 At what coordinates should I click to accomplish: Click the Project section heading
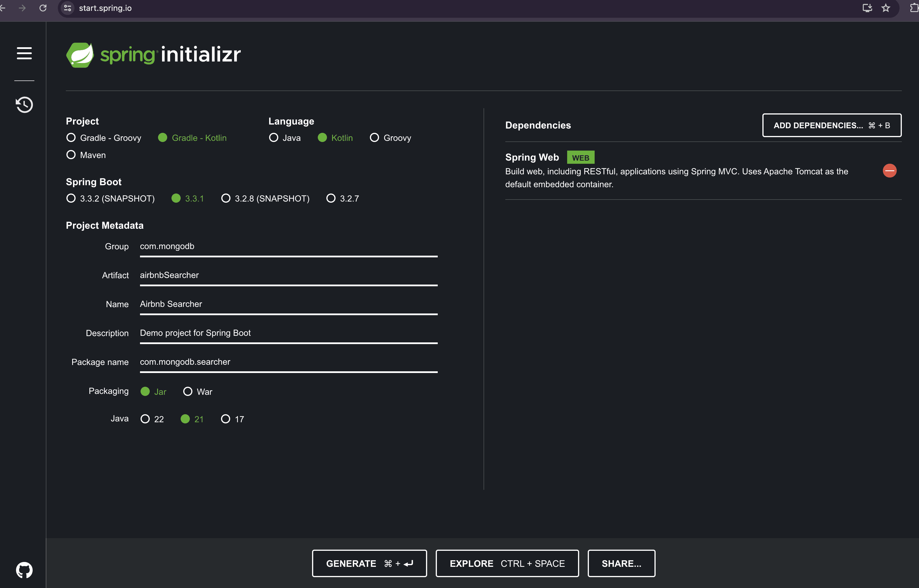pos(82,121)
